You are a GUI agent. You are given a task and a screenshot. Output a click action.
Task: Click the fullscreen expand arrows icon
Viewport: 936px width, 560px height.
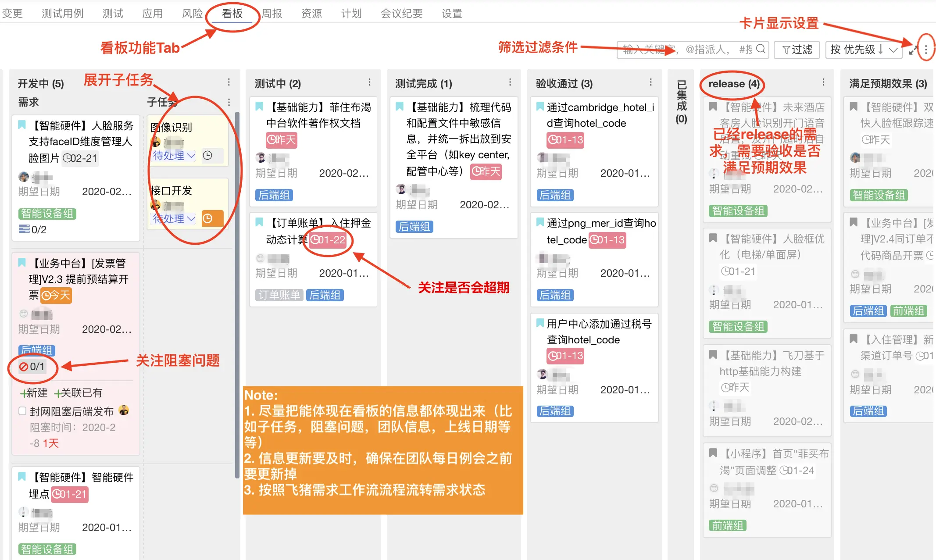coord(914,50)
